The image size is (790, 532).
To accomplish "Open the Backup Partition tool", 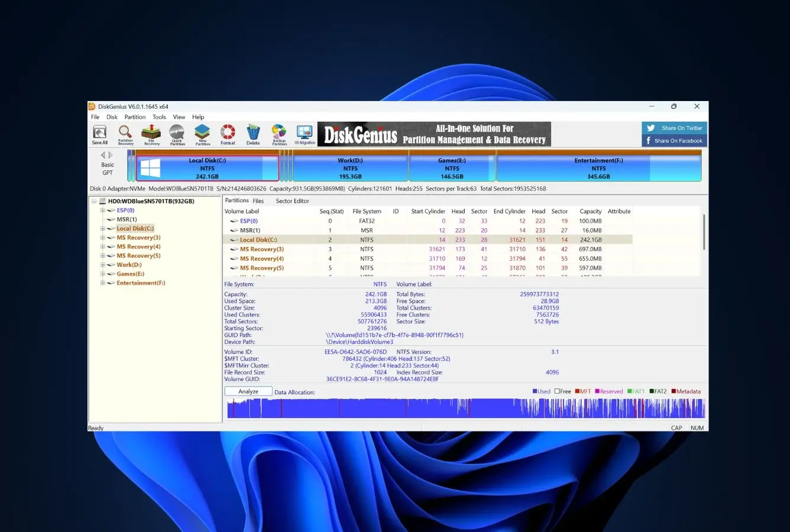I will pos(279,135).
